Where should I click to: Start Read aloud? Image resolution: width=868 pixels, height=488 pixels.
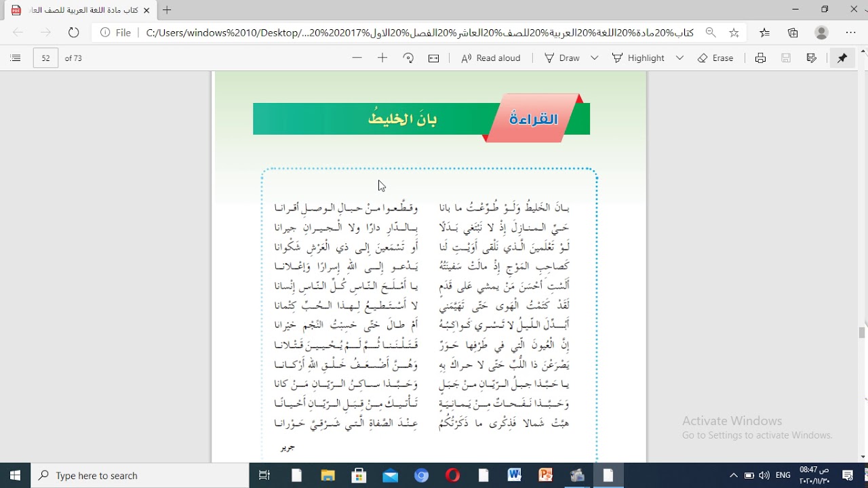pos(491,58)
